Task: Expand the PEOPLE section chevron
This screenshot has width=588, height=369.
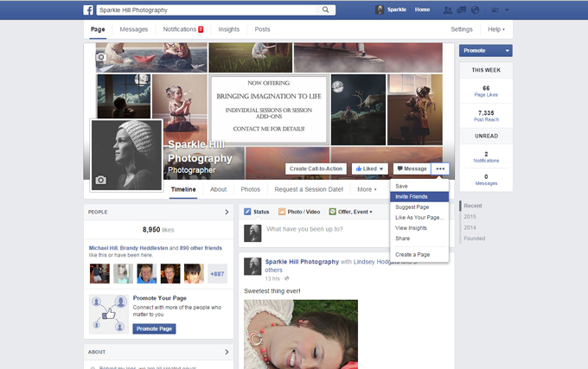Action: click(x=227, y=212)
